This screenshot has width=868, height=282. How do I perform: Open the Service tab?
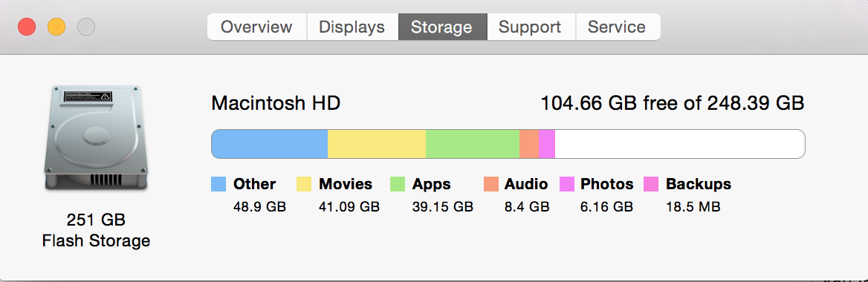(x=618, y=27)
